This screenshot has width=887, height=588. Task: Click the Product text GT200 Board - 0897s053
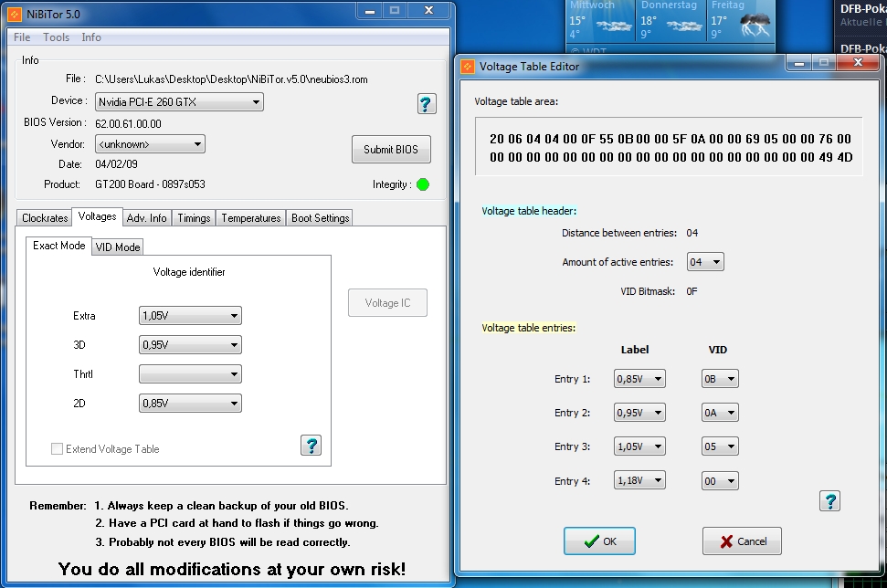150,184
